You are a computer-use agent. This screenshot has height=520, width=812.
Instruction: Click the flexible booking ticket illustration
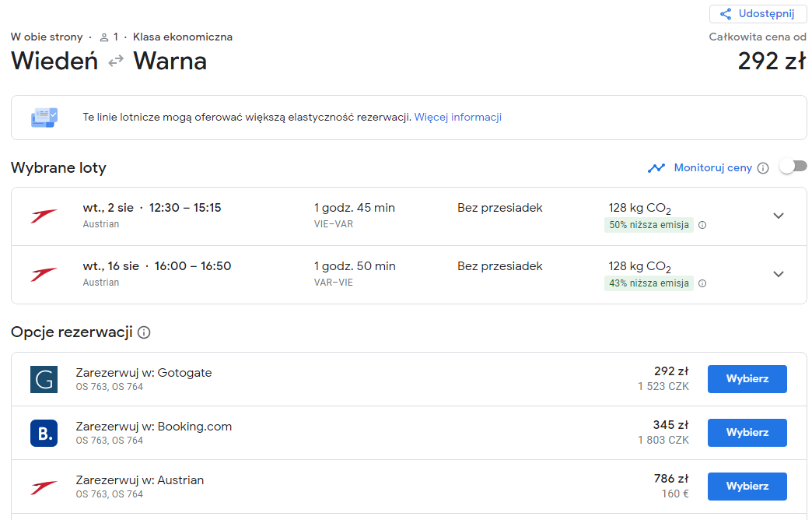point(44,118)
